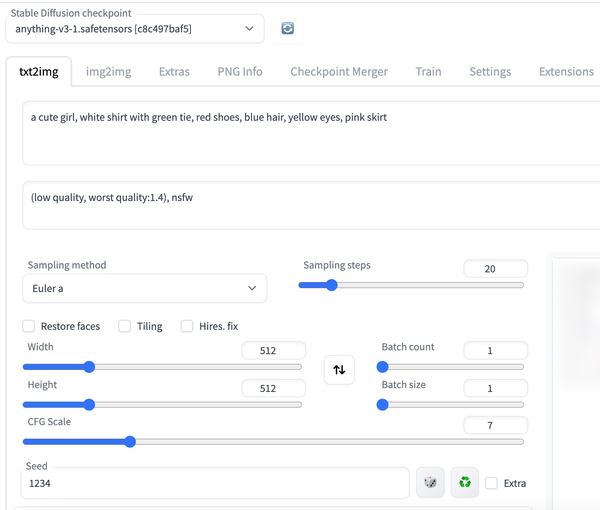Enable Restore faces checkbox
The image size is (600, 510).
(29, 326)
